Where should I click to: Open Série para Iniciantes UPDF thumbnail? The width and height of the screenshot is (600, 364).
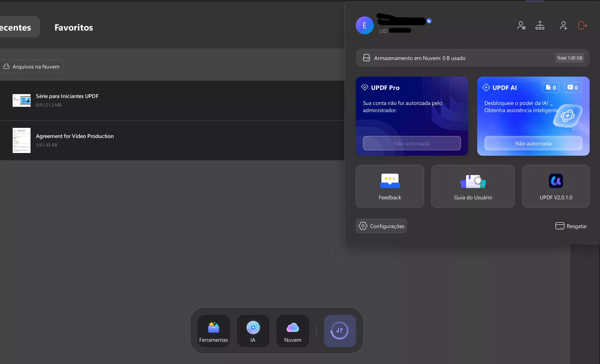click(22, 100)
